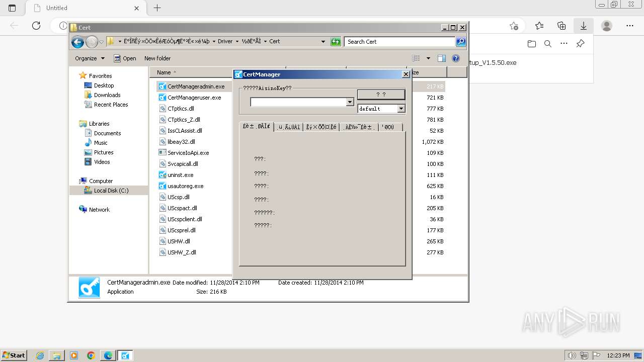Select Recent Places in navigation pane
Screen dimensions: 644x362
click(111, 105)
